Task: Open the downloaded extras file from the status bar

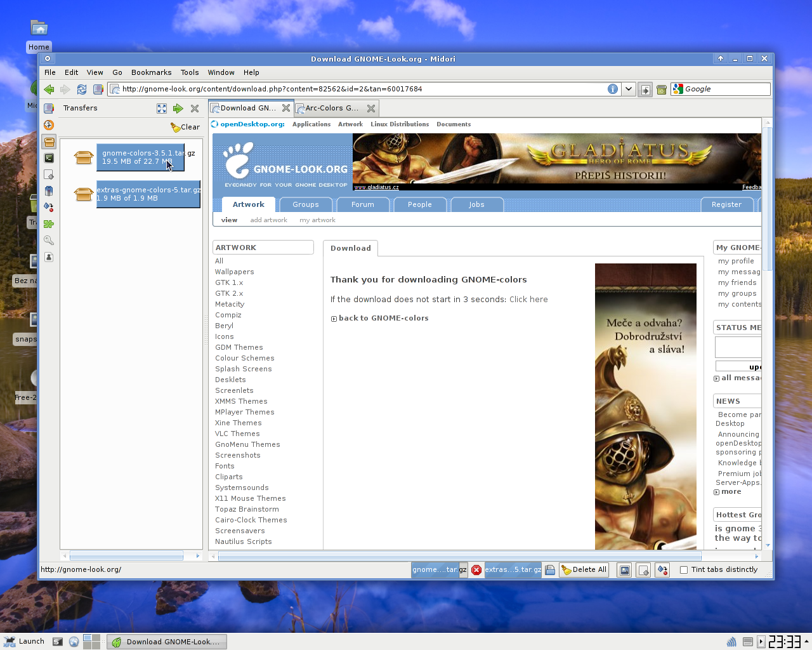Action: (550, 570)
